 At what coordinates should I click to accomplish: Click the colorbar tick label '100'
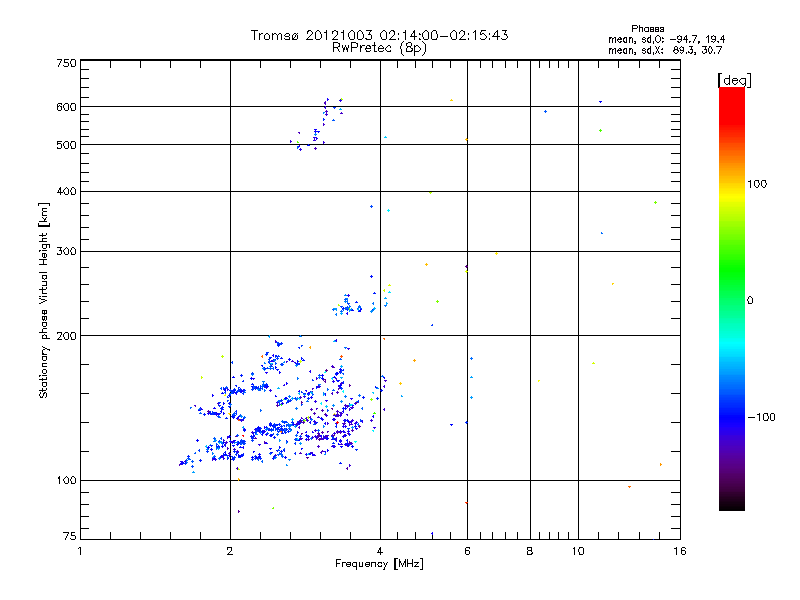tap(757, 184)
